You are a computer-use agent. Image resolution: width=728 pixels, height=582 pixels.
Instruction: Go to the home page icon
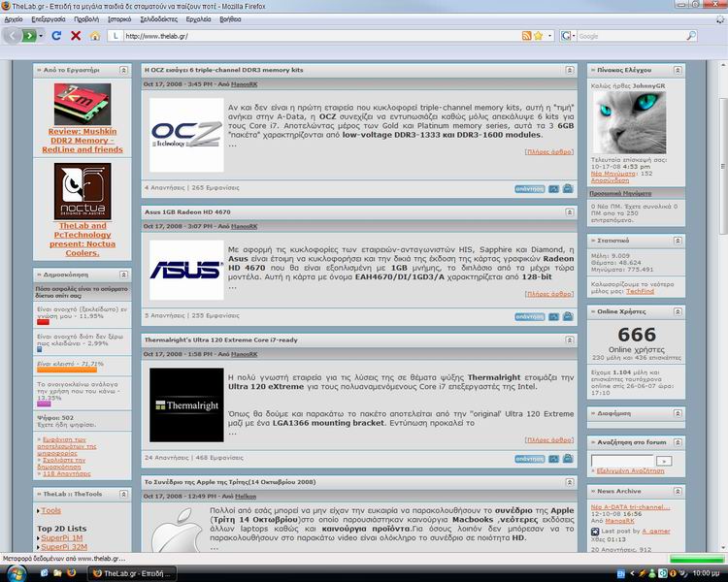coord(95,36)
